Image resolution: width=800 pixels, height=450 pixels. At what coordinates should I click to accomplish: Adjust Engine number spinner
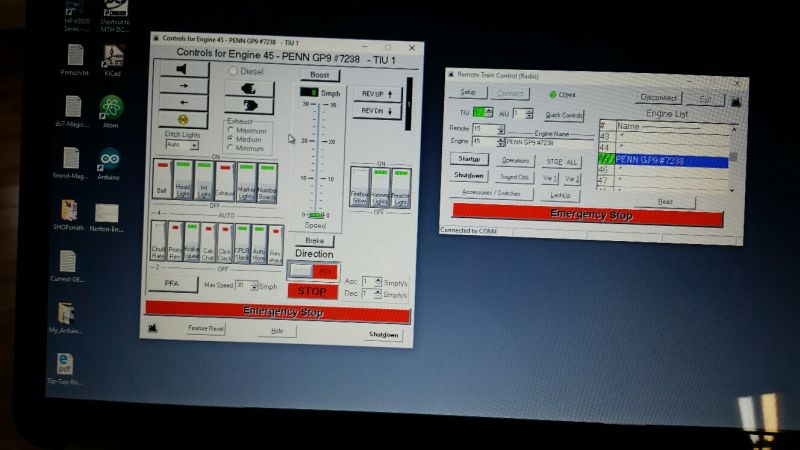[x=500, y=141]
